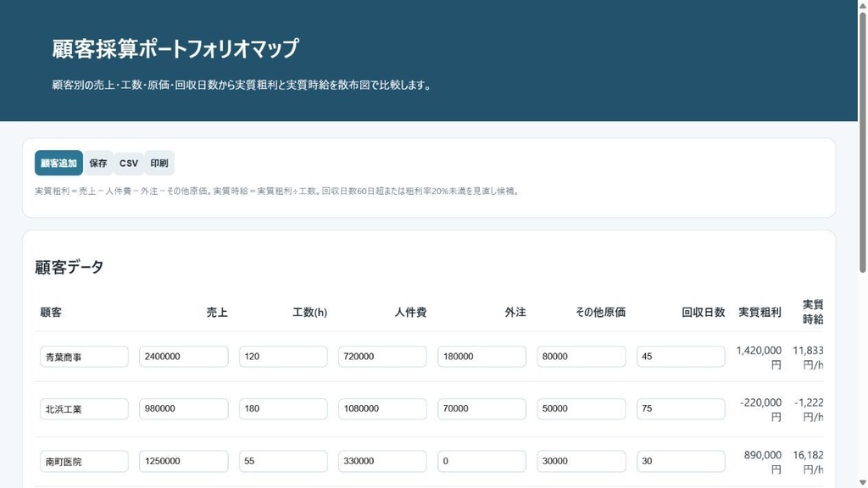Click the 顧客データ section heading

click(70, 267)
